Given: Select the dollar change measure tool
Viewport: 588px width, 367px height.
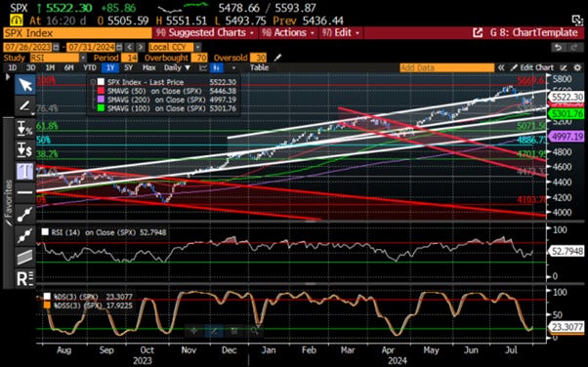Looking at the screenshot, I should 24,150.
